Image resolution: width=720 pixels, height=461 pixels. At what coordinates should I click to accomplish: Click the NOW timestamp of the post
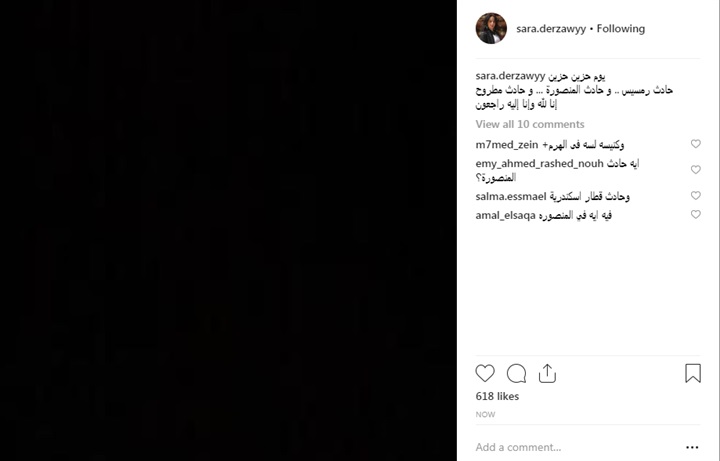(x=485, y=415)
